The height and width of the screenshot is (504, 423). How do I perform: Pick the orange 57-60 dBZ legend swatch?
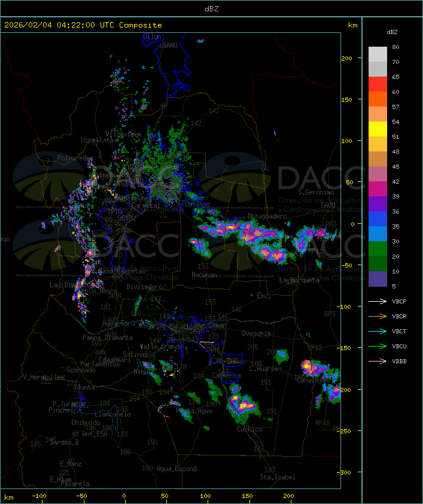coord(378,99)
